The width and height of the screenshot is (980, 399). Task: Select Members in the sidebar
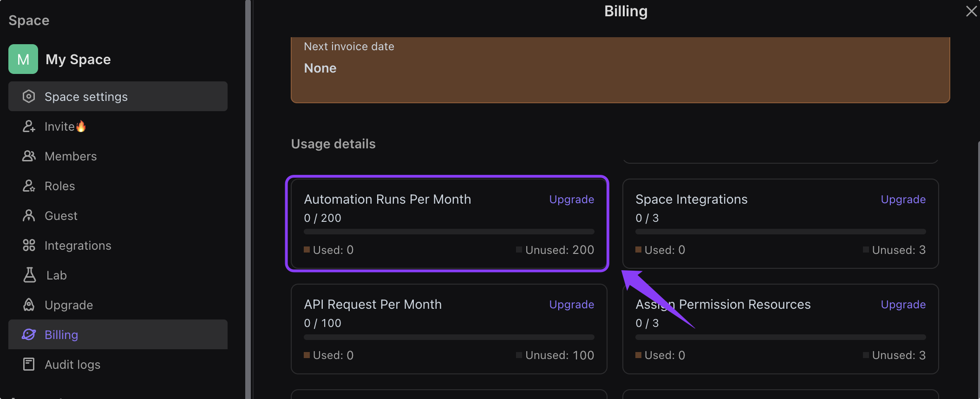point(71,156)
